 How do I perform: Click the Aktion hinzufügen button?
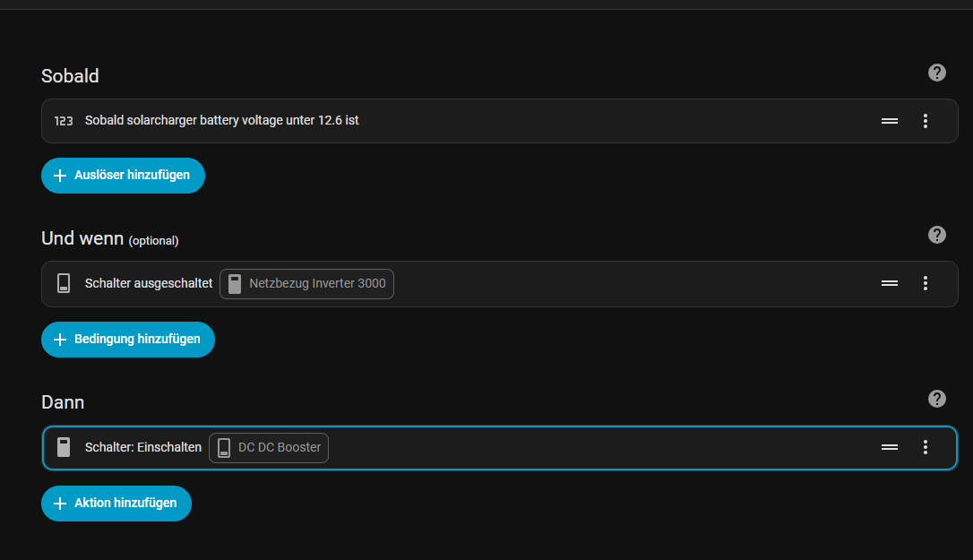pyautogui.click(x=116, y=503)
